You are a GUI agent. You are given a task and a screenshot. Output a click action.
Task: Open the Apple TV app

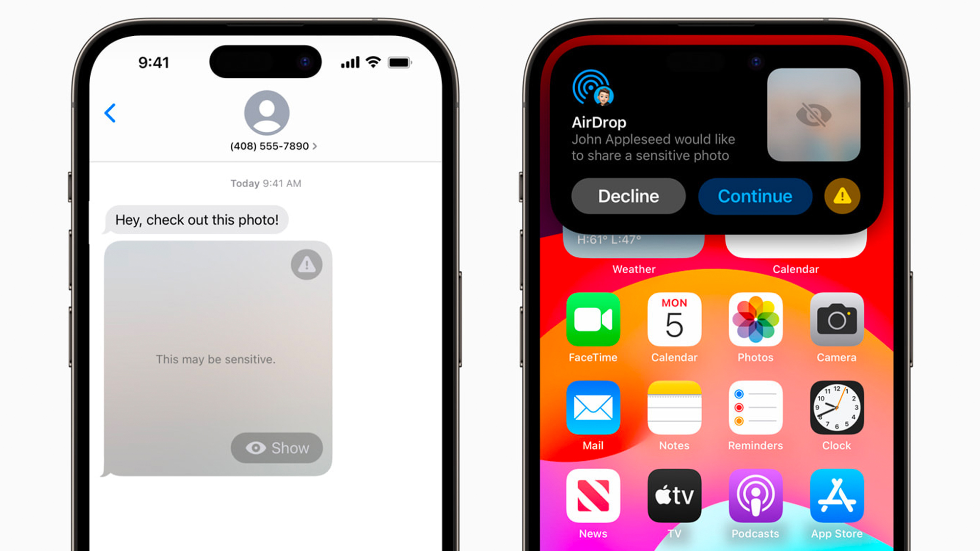click(675, 497)
